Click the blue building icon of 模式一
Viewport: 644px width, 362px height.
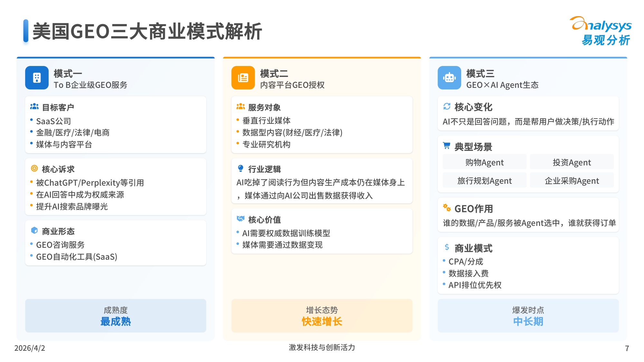(37, 78)
